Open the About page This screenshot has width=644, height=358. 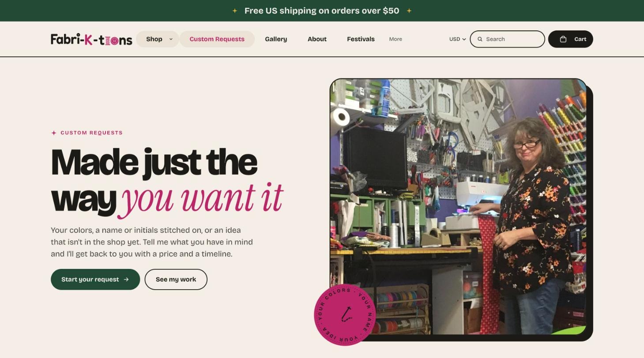317,39
